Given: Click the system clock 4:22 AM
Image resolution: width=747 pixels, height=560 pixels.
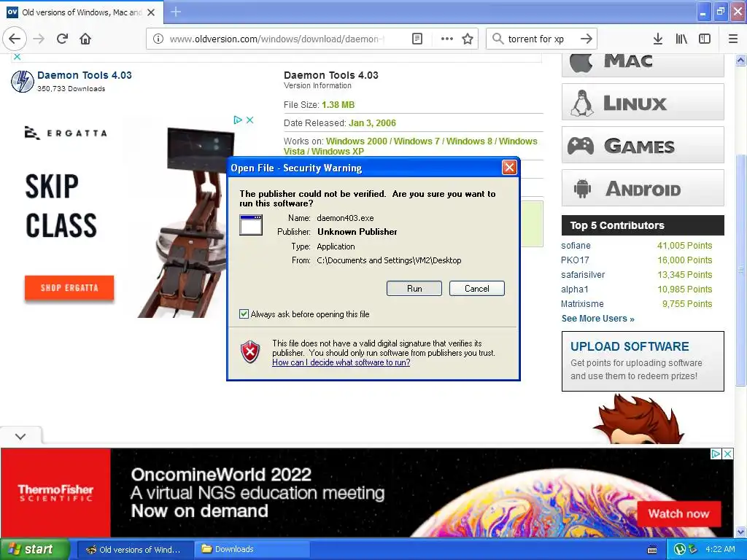Looking at the screenshot, I should (x=720, y=550).
